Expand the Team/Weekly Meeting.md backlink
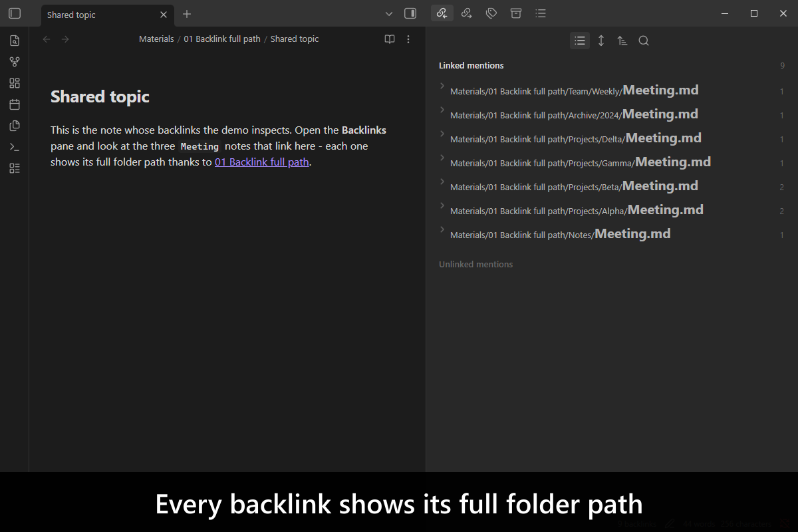 click(442, 86)
